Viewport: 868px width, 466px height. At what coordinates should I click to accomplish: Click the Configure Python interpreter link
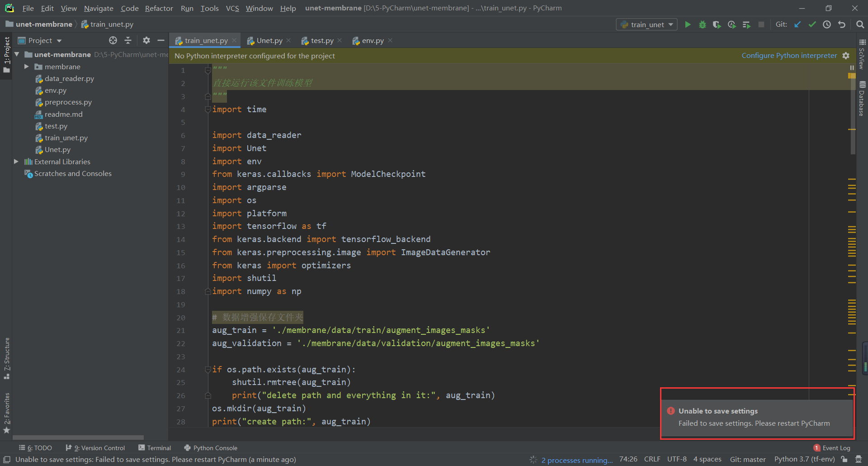coord(789,55)
